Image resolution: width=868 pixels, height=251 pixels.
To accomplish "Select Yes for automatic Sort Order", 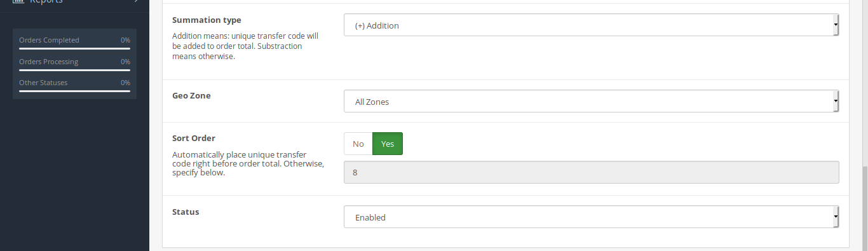I will coord(388,144).
